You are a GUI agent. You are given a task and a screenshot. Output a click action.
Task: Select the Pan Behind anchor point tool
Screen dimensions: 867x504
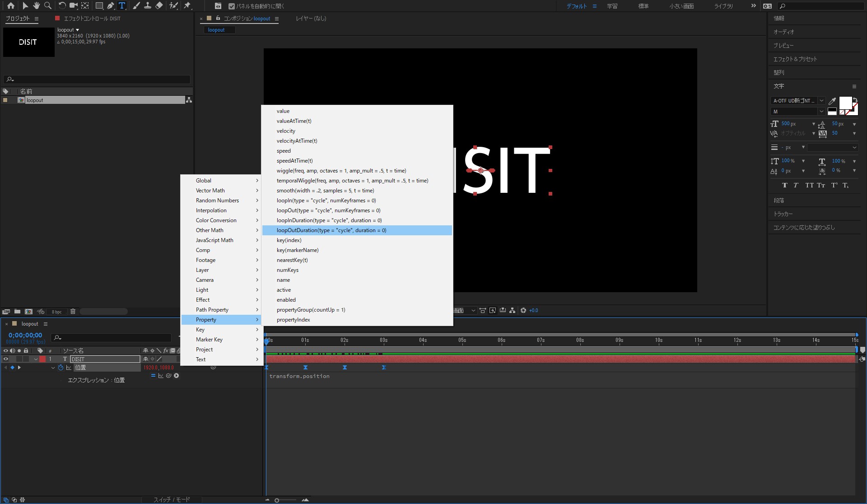click(85, 6)
